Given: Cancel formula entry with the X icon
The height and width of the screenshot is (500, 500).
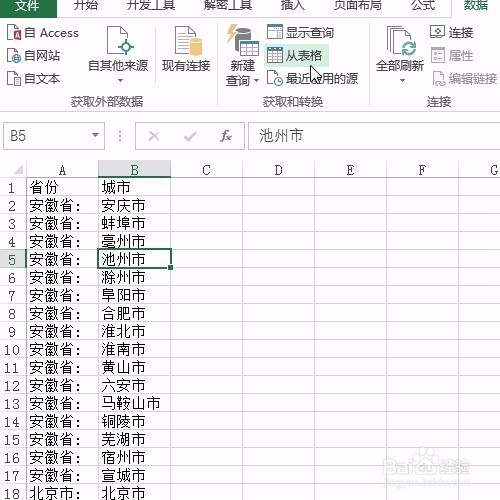Looking at the screenshot, I should point(154,136).
